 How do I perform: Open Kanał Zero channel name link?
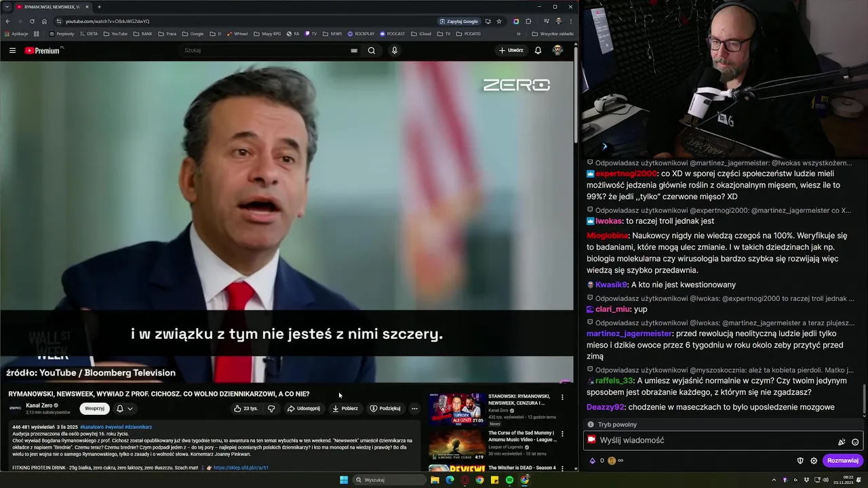tap(39, 405)
